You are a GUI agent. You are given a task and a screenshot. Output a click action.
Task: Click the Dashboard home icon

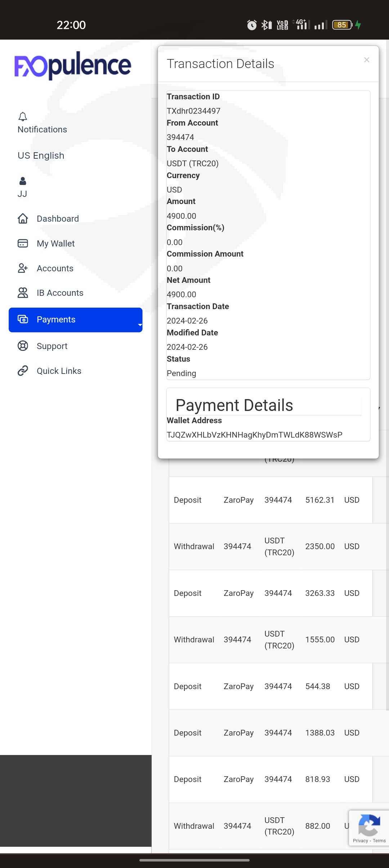[x=23, y=218]
